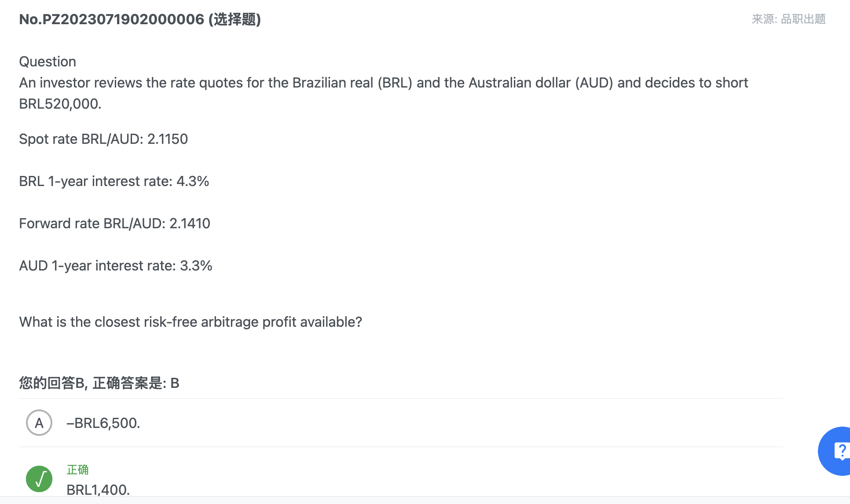This screenshot has width=850, height=504.
Task: Click the closest risk-free arbitrage profit question
Action: [x=191, y=322]
